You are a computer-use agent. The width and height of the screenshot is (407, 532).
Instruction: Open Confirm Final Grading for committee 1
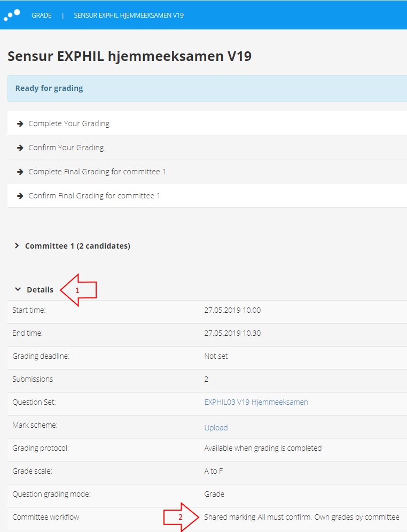94,196
